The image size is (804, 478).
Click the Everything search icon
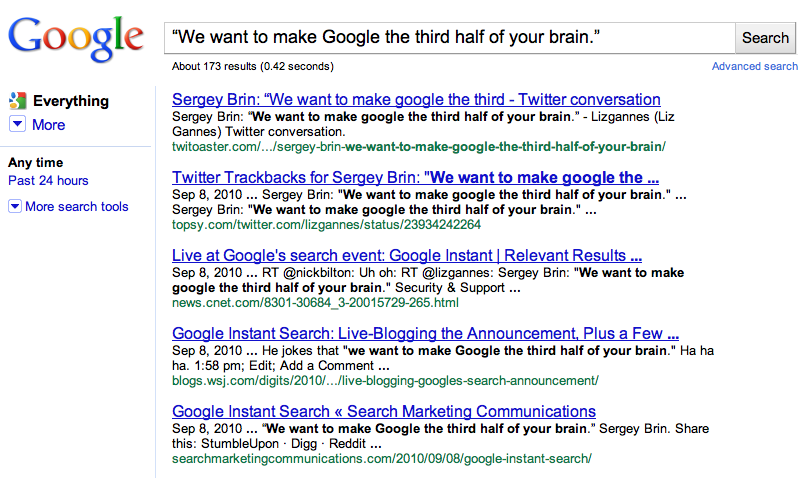tap(16, 101)
